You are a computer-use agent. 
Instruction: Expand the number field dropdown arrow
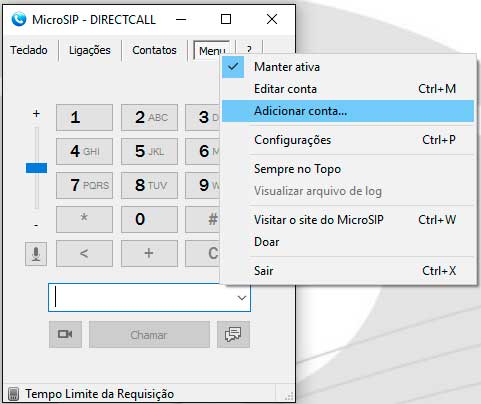[x=242, y=298]
